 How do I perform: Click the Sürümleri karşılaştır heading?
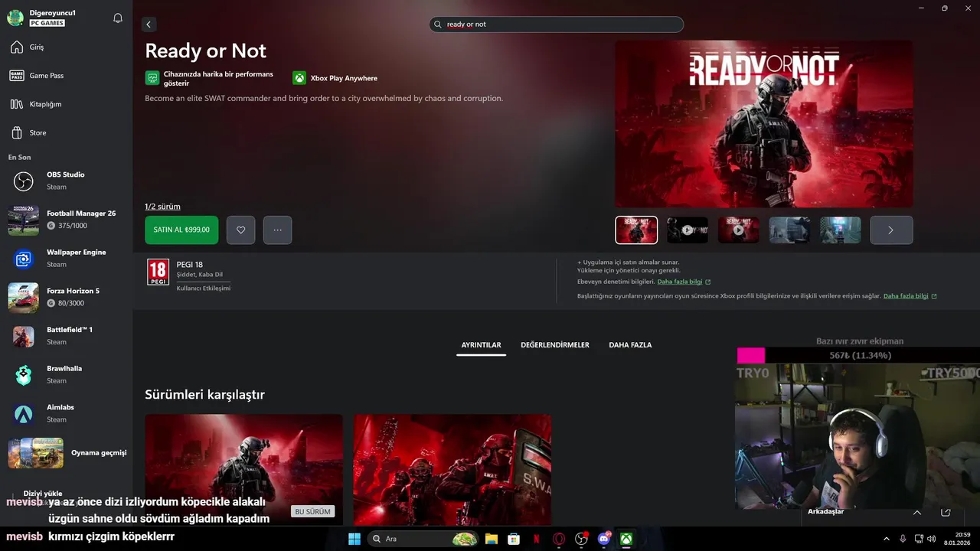[x=204, y=395]
